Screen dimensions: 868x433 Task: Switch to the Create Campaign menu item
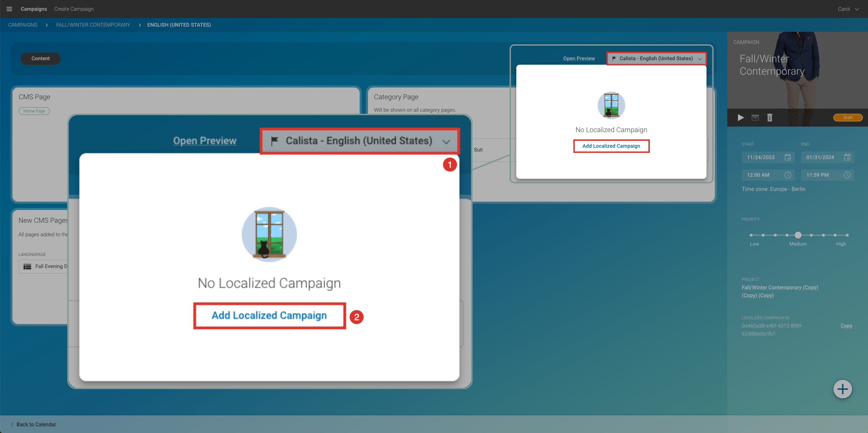(74, 9)
